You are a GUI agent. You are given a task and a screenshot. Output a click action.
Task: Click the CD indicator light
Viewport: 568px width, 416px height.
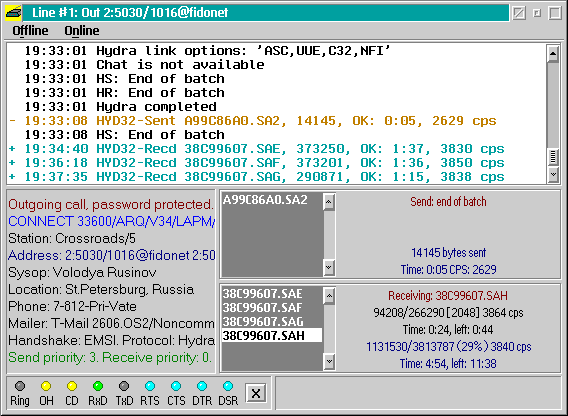pos(72,386)
